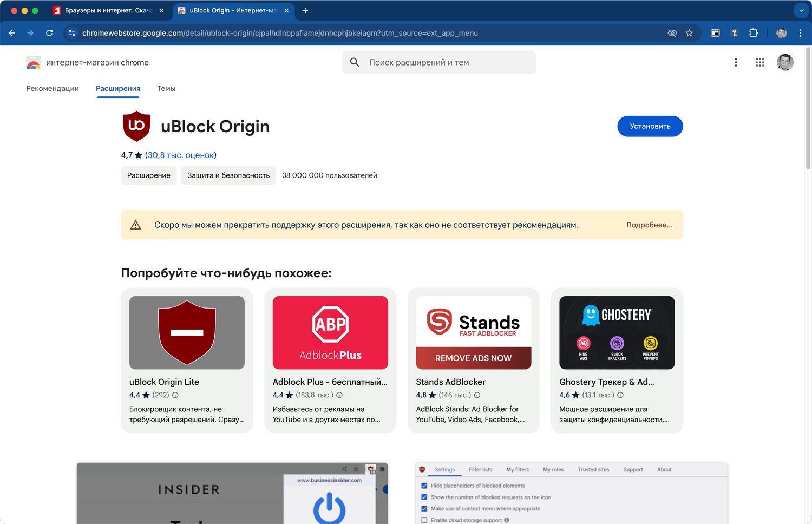
Task: Show rating info for Ghostery
Action: (620, 395)
